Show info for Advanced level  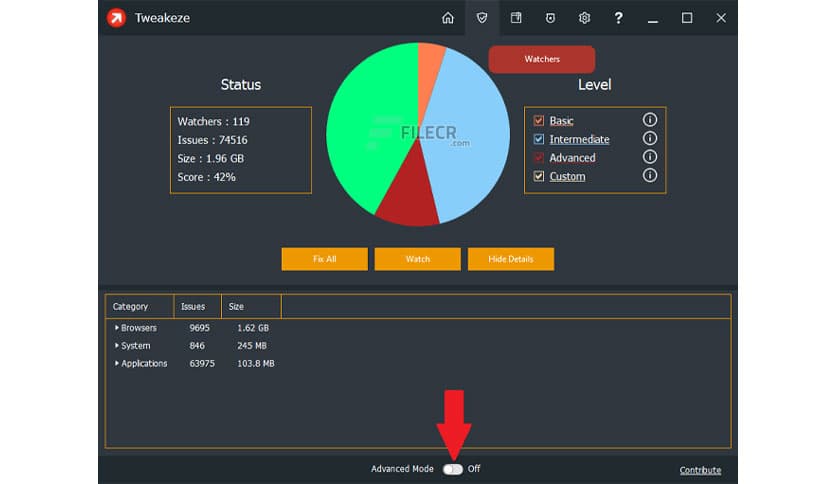pos(649,157)
